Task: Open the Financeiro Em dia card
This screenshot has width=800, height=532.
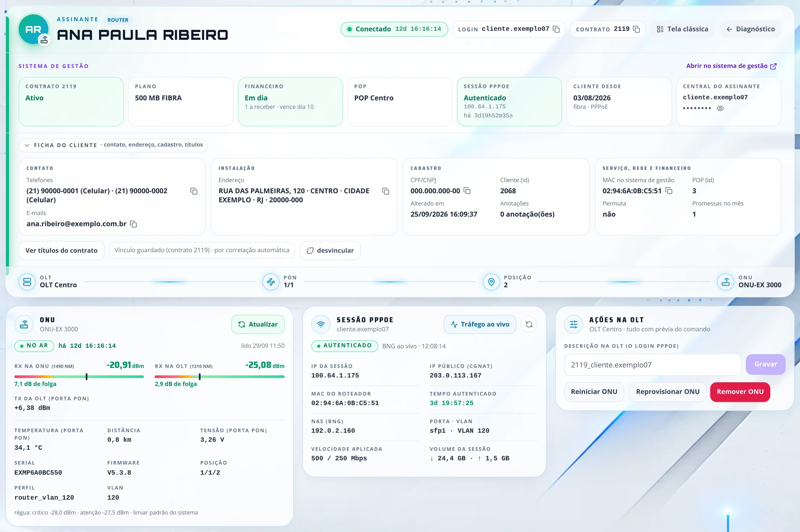Action: coord(291,101)
